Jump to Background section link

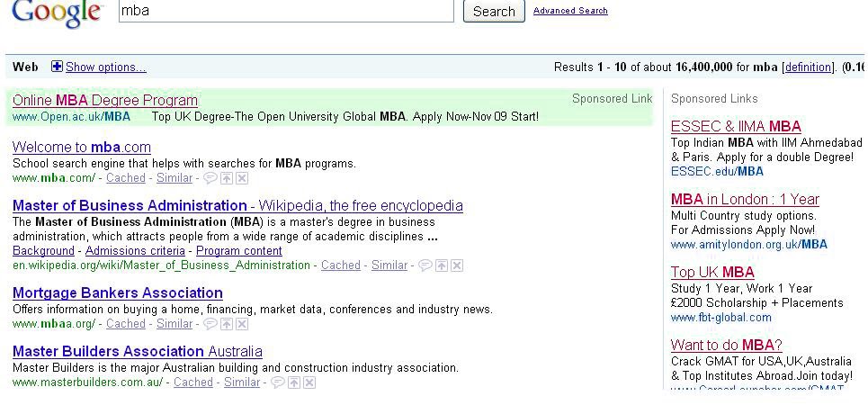tap(43, 251)
